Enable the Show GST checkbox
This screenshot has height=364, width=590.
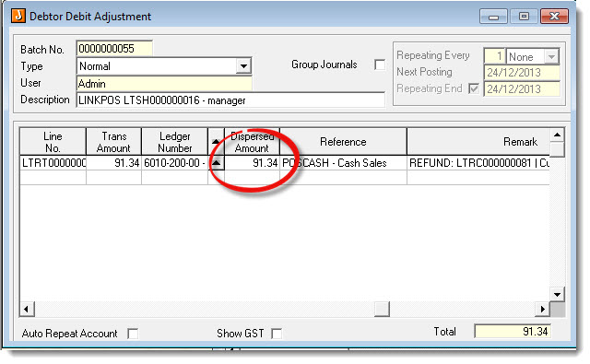click(277, 334)
